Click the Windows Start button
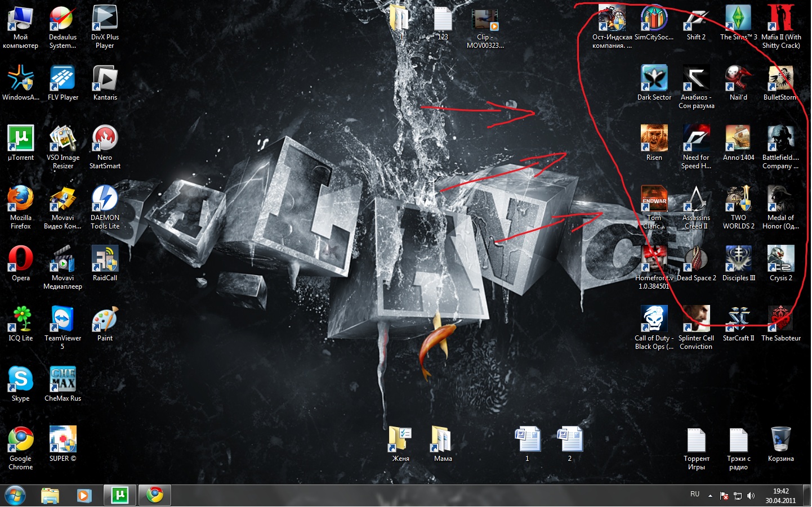This screenshot has height=507, width=812. point(15,496)
